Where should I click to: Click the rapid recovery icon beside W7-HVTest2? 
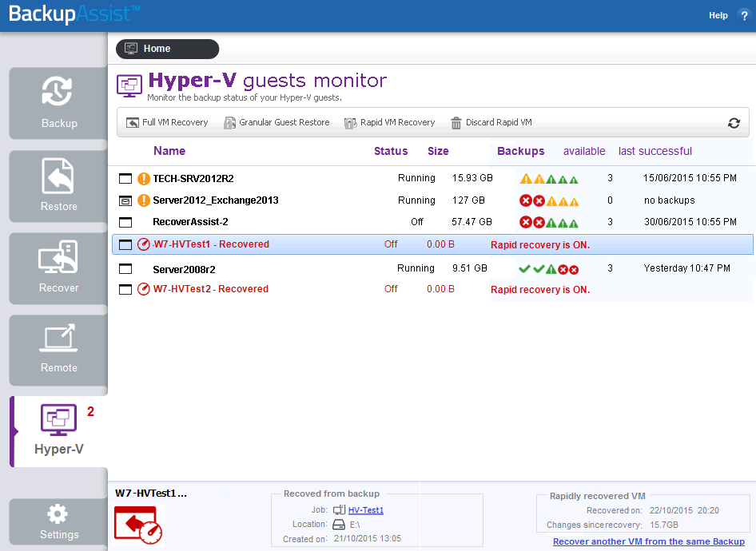(144, 289)
